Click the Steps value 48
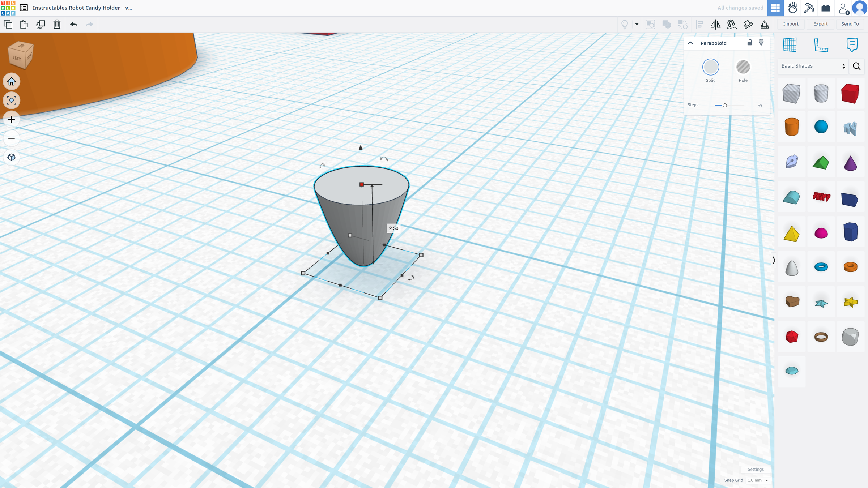 (x=760, y=105)
